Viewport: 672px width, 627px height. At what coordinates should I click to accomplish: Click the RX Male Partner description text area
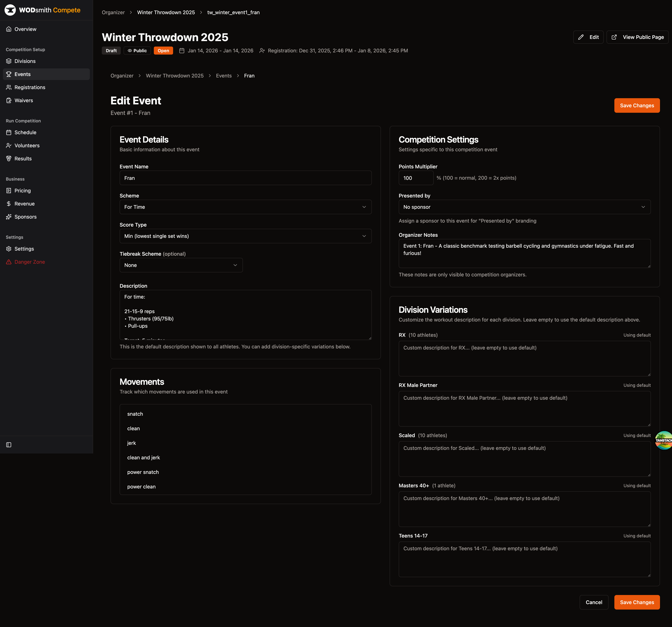[524, 409]
